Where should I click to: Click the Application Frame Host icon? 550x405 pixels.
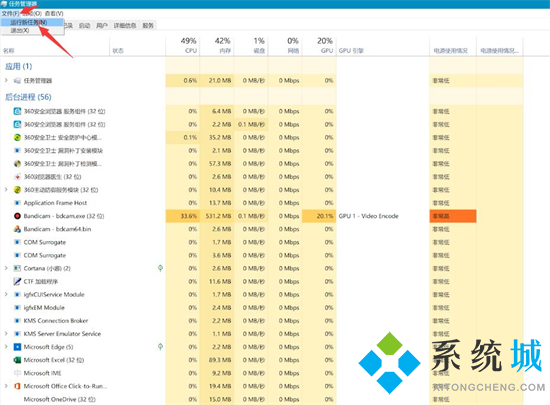[17, 203]
